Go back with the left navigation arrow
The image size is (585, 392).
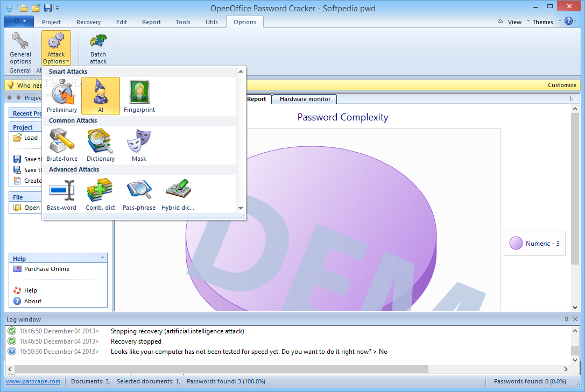coord(9,98)
